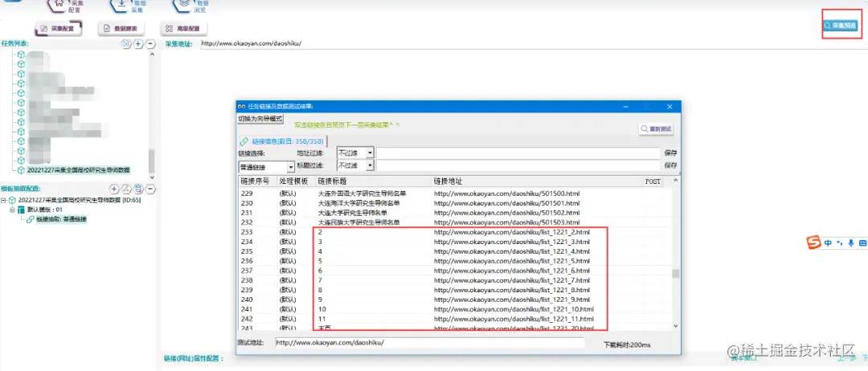Click the results list scrollbar thumb

tap(675, 274)
